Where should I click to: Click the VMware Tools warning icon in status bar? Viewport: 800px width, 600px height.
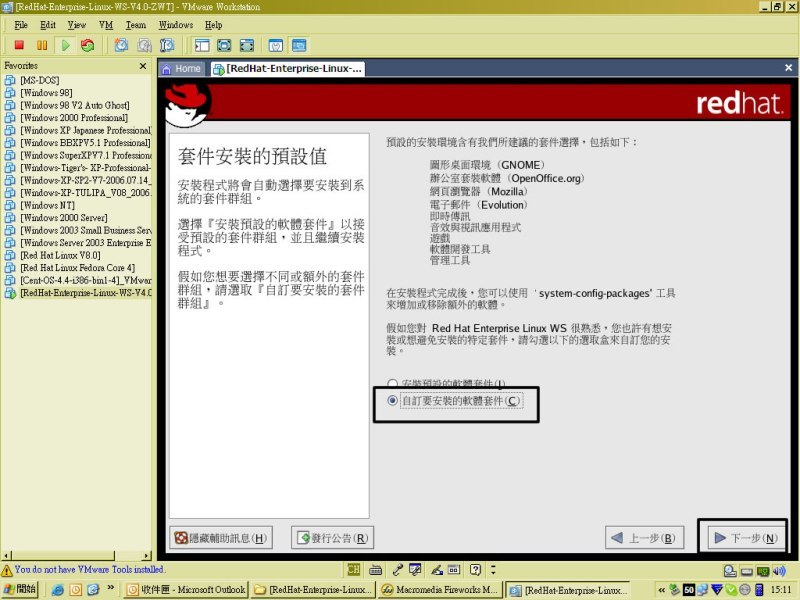click(7, 570)
